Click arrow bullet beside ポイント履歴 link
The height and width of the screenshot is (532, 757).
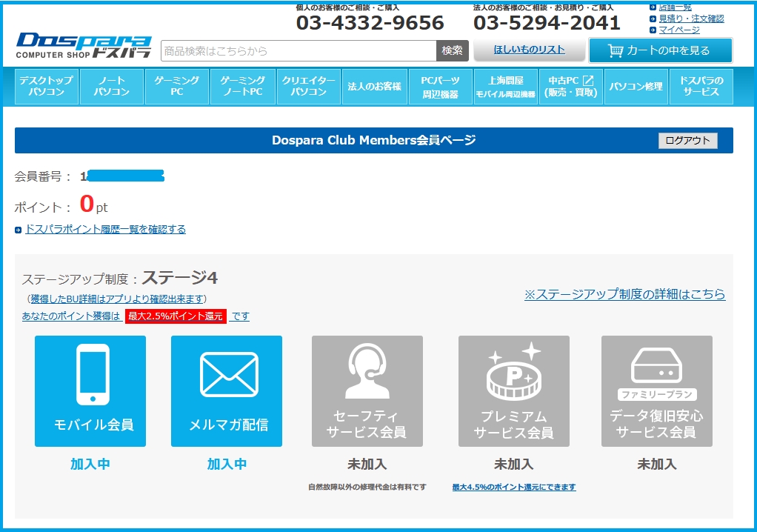click(19, 230)
